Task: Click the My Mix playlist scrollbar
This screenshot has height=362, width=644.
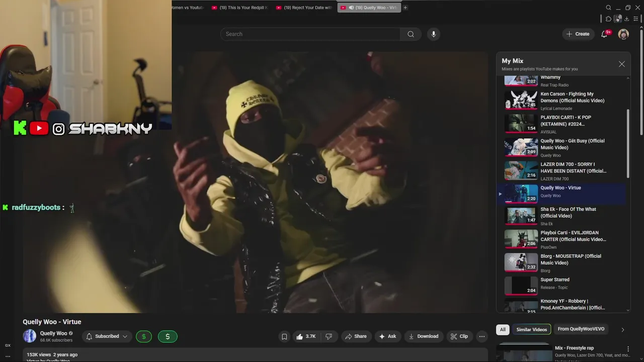Action: pyautogui.click(x=627, y=143)
